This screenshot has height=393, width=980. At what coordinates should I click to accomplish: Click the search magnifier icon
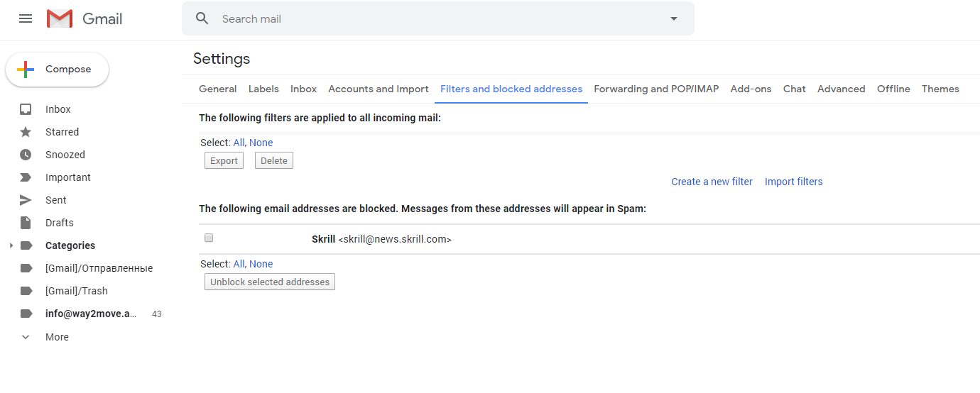tap(202, 18)
